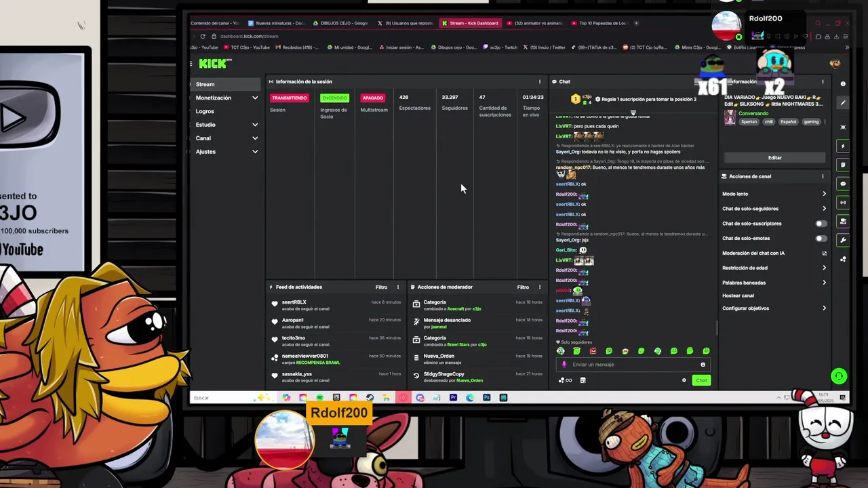
Task: Toggle Chat de solo-suscriptores switch
Action: click(821, 224)
